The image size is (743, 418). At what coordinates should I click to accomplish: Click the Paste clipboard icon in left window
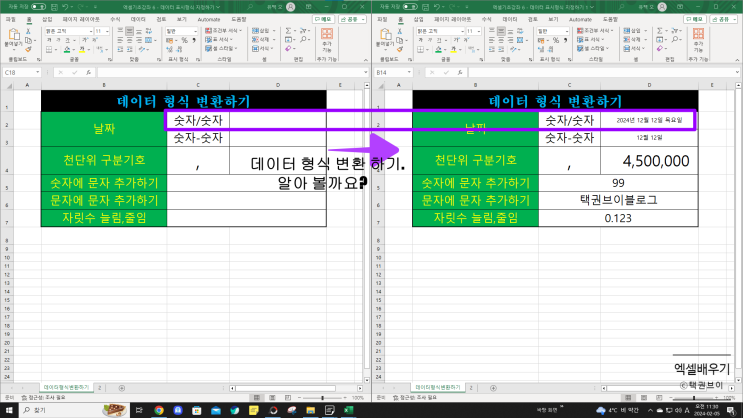(x=14, y=35)
